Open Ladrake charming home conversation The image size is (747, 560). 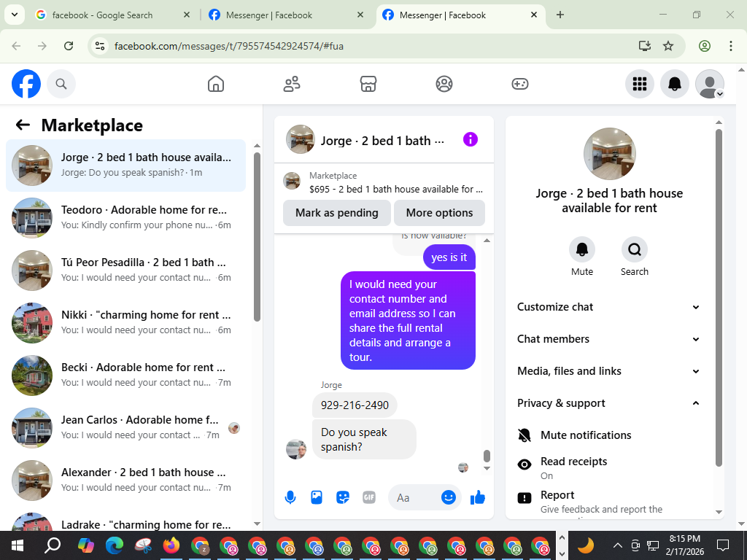[125, 520]
